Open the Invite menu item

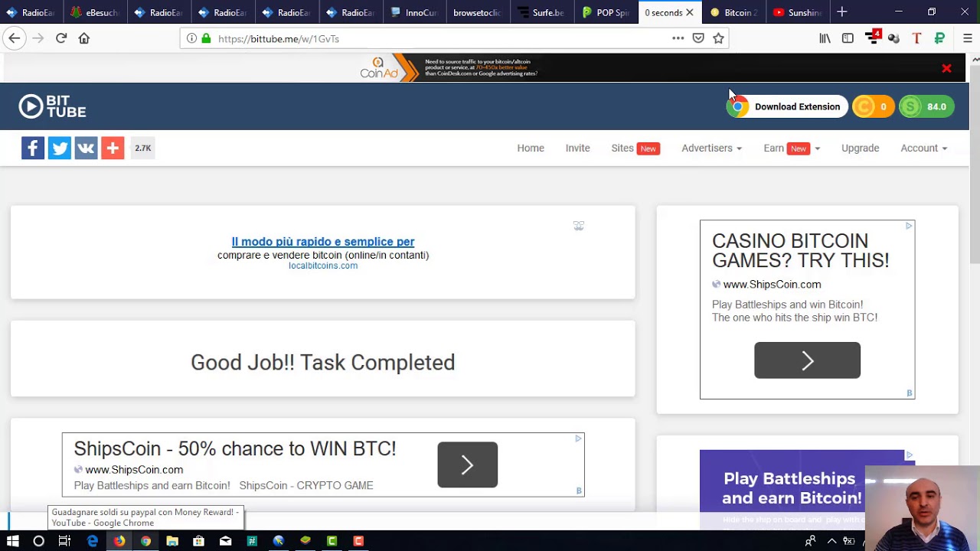coord(577,148)
